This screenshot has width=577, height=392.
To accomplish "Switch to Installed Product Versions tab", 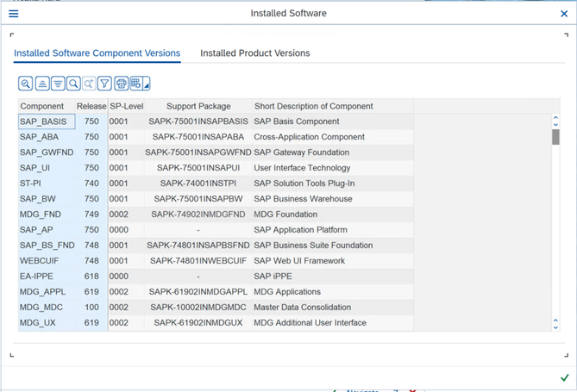I will point(255,53).
